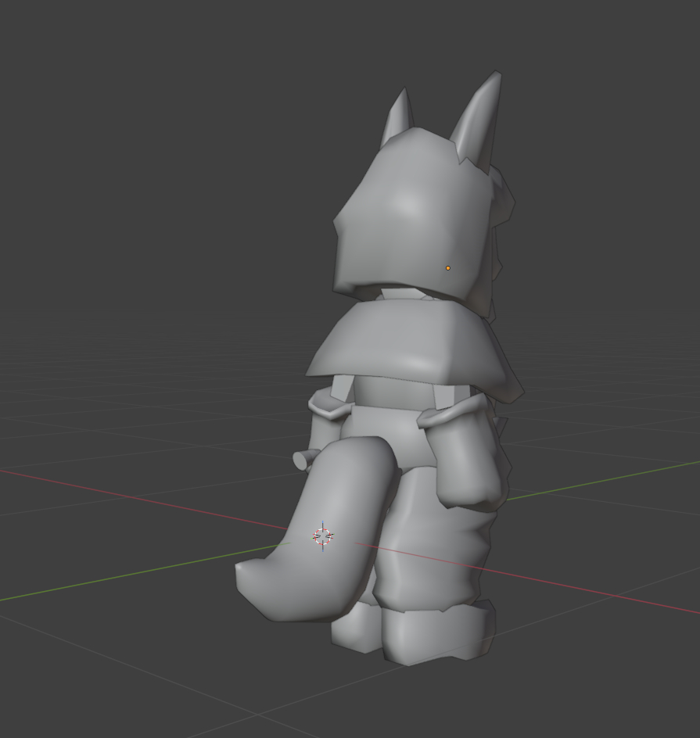Select the wrinkled trouser leg
Screen dimensions: 700x738
point(438,555)
